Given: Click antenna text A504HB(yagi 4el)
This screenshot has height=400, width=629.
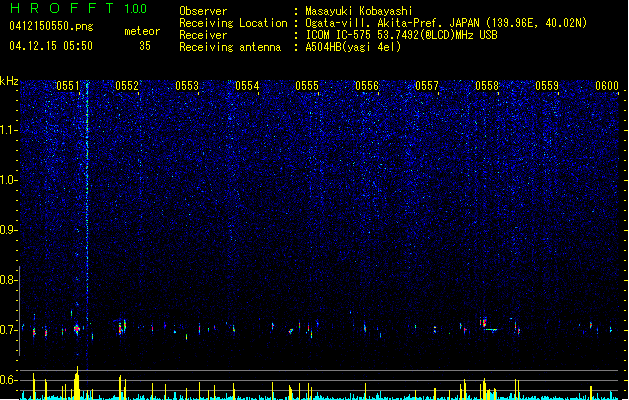Looking at the screenshot, I should pos(353,47).
